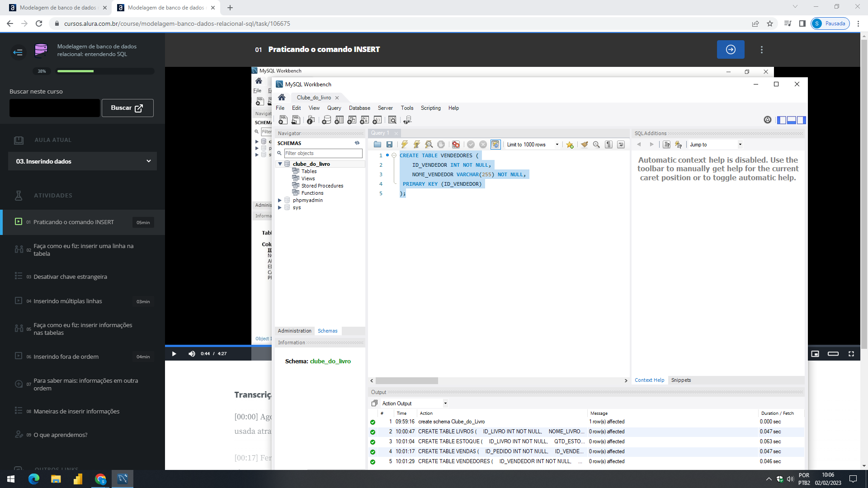
Task: Fold CREATE TABLE code block on line 1
Action: 394,155
